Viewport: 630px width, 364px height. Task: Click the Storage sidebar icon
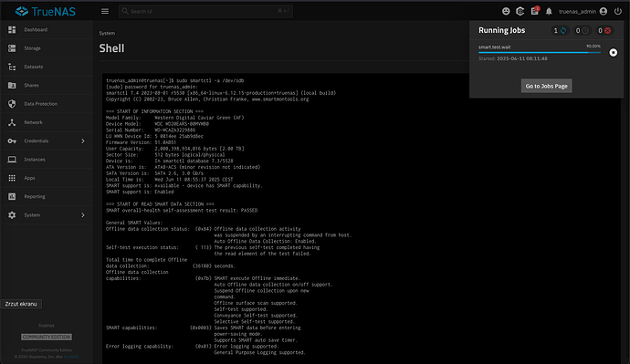click(x=12, y=48)
